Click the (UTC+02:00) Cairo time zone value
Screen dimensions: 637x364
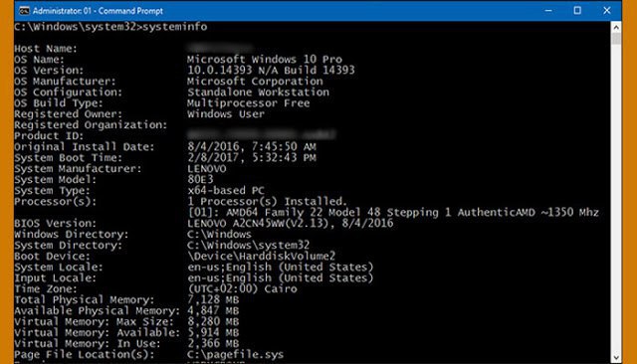242,289
